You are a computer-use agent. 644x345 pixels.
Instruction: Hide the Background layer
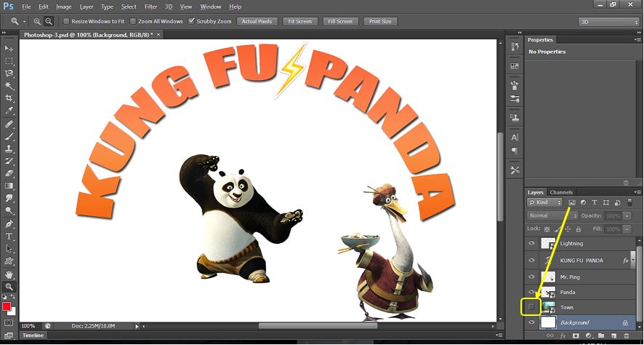click(531, 322)
